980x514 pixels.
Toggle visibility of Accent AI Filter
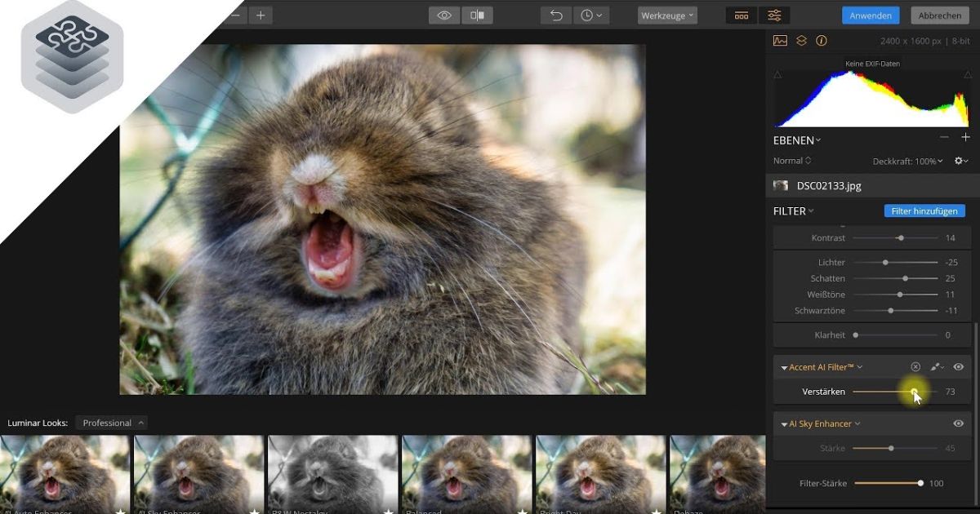pyautogui.click(x=957, y=367)
